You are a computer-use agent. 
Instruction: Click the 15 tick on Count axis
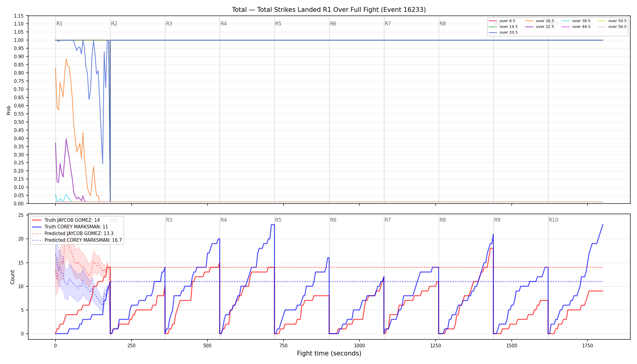pos(21,263)
